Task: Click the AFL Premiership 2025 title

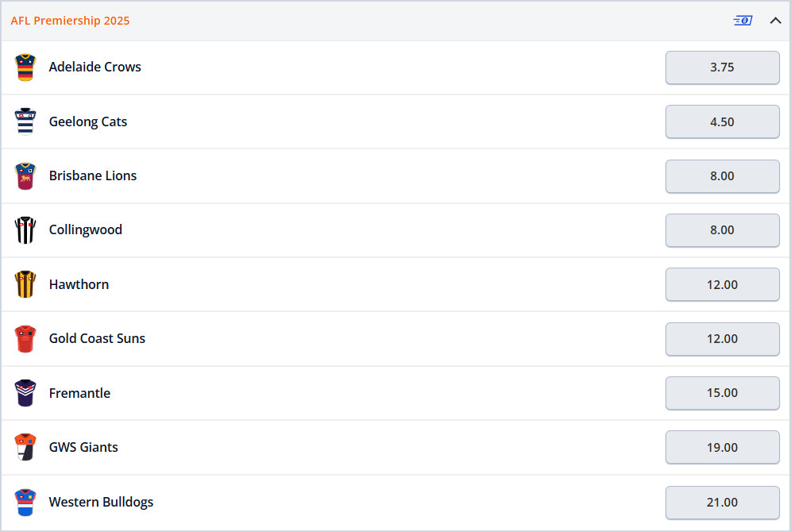Action: point(70,21)
